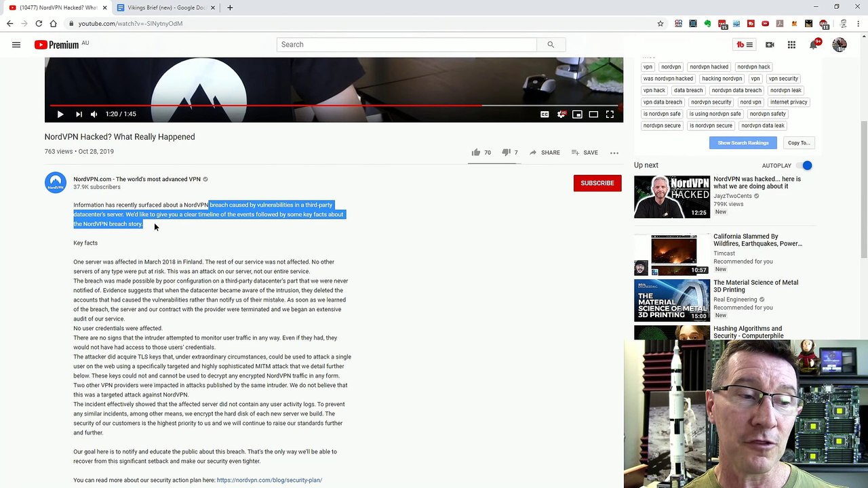Select the 'internet privacy' tag
Image resolution: width=868 pixels, height=488 pixels.
pos(789,102)
